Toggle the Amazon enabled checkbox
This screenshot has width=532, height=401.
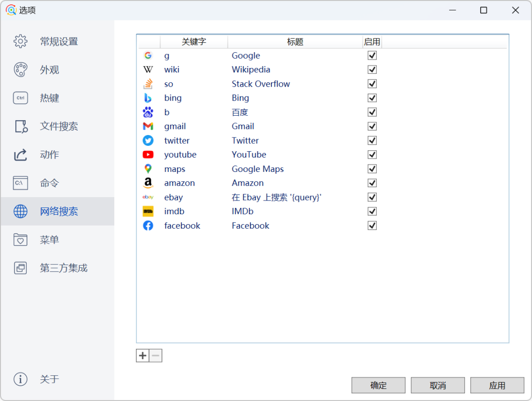[372, 183]
